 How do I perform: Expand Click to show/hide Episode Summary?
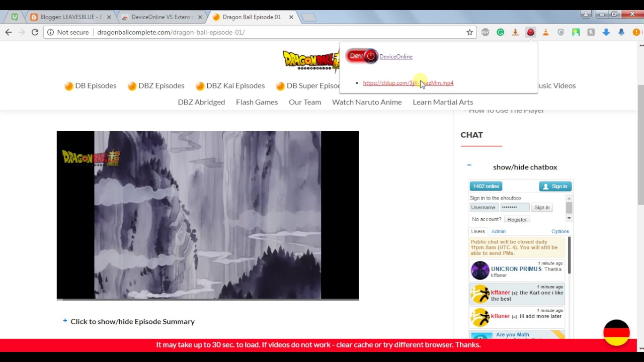point(129,321)
